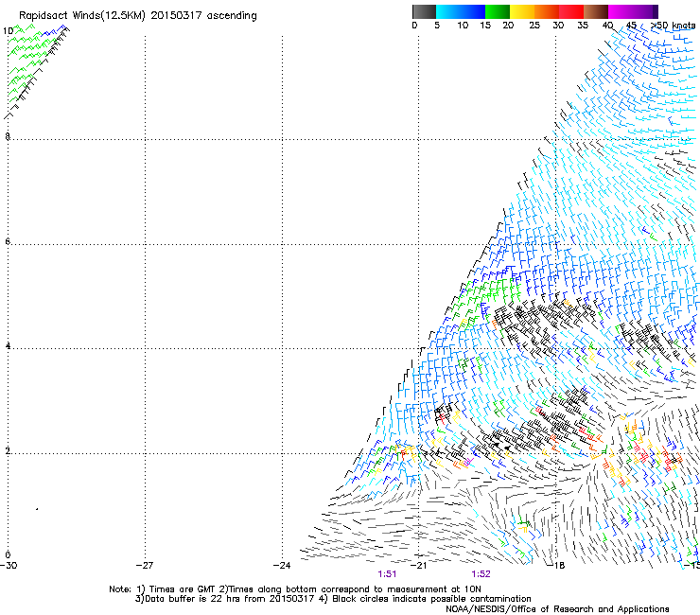Viewport: 700px width, 615px height.
Task: Click the purple '1:52' time label
Action: (481, 574)
